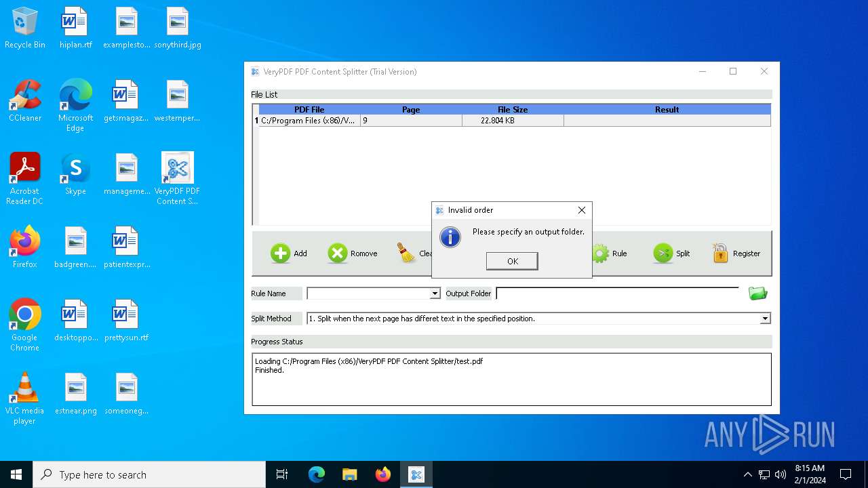Click the 22.804 KB file size cell

pyautogui.click(x=513, y=121)
